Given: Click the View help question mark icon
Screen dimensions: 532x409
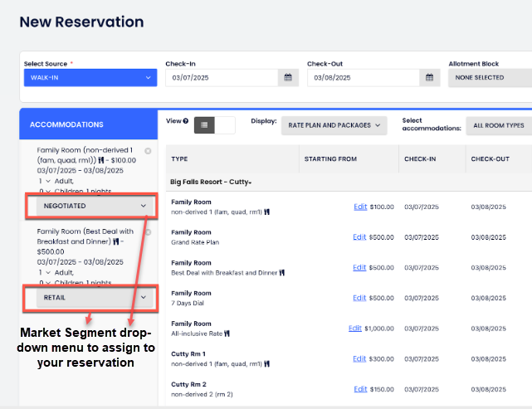Looking at the screenshot, I should coord(185,121).
